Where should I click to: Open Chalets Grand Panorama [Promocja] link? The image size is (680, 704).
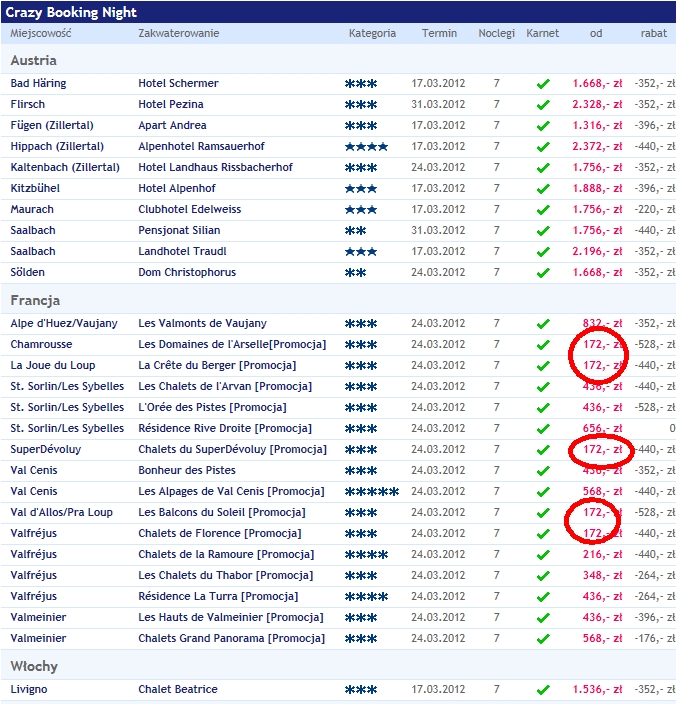point(232,638)
